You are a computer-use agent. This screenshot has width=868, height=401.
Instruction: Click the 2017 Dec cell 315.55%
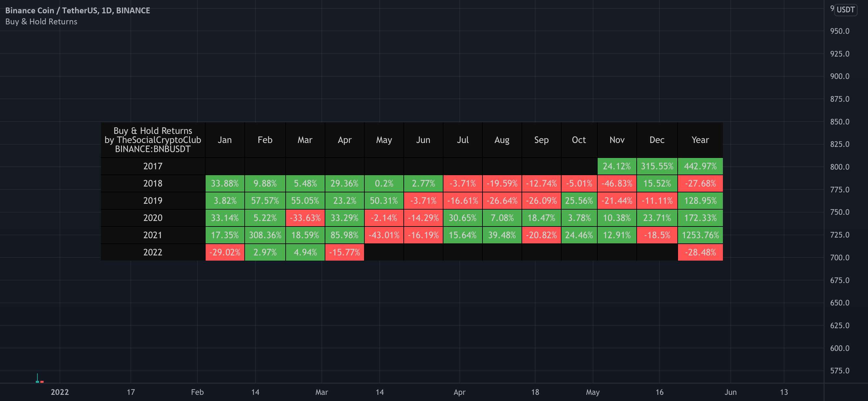click(657, 166)
